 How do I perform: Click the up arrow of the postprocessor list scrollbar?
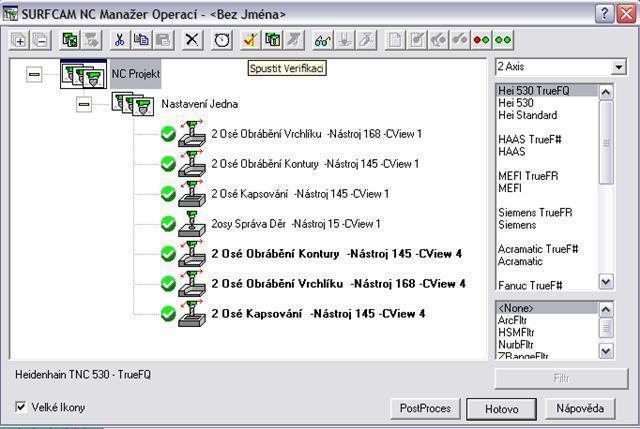[x=606, y=92]
